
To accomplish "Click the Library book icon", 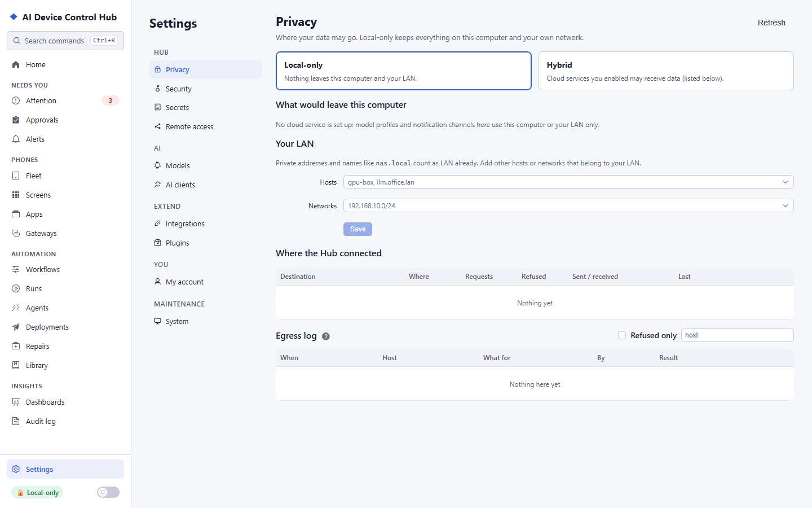I will point(16,366).
